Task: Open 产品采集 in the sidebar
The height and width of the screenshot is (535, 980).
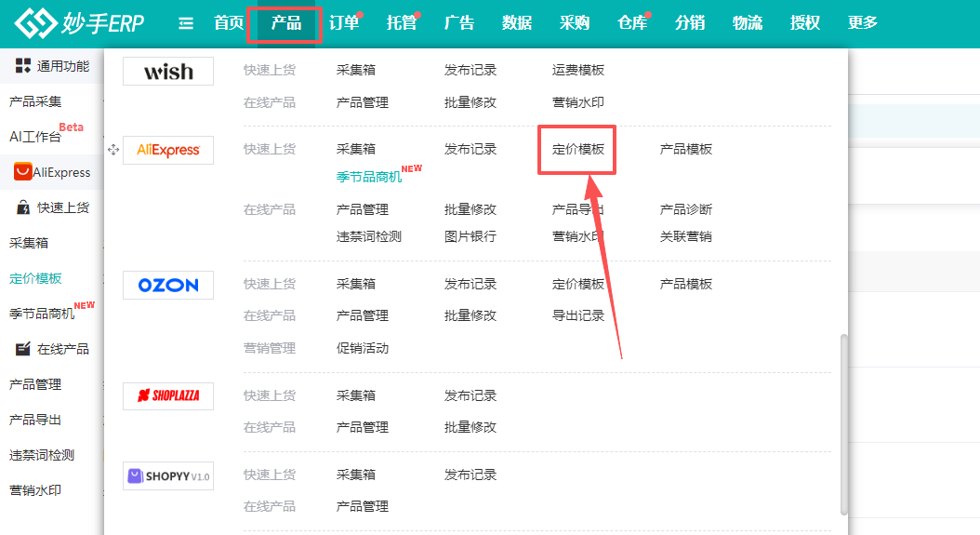Action: 35,101
